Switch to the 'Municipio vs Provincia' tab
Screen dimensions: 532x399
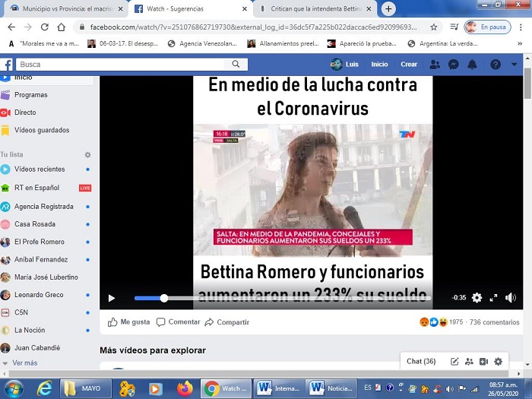(x=67, y=9)
